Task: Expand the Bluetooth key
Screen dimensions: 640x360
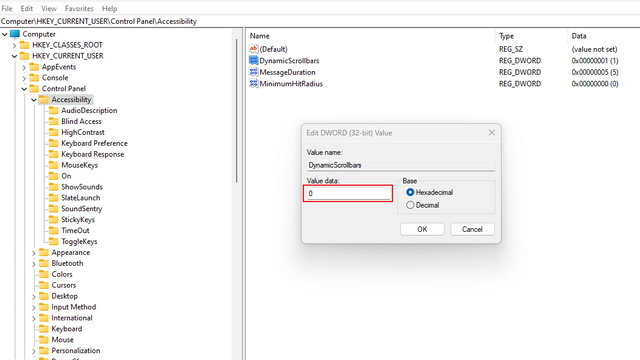Action: tap(34, 264)
